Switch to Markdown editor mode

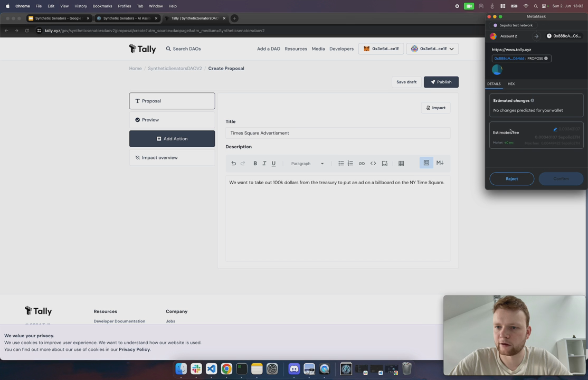click(440, 163)
